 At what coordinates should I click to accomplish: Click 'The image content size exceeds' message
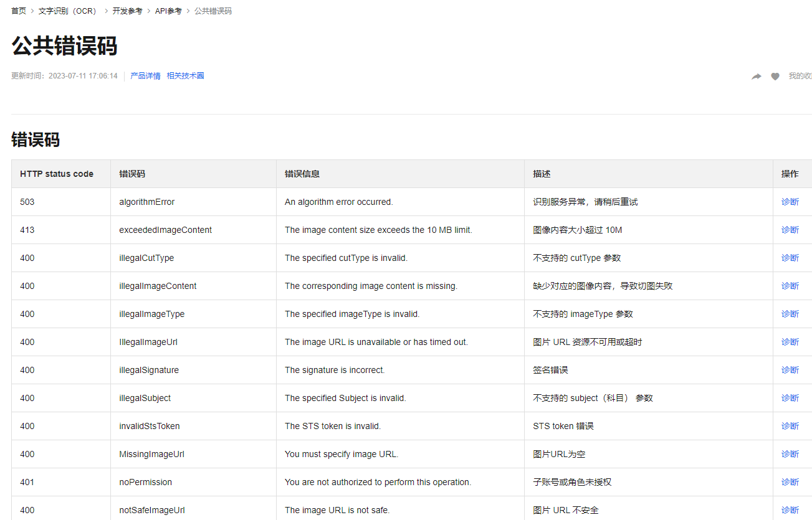(378, 230)
